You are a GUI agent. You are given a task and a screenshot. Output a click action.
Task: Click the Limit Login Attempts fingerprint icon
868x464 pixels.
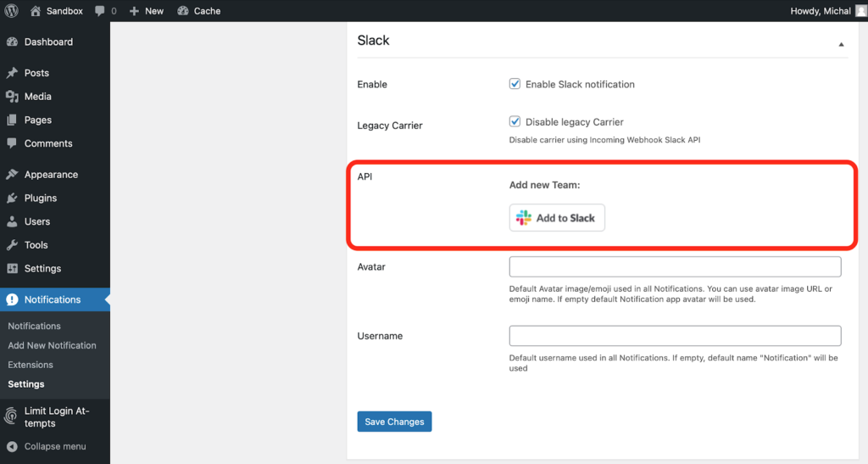(x=11, y=416)
